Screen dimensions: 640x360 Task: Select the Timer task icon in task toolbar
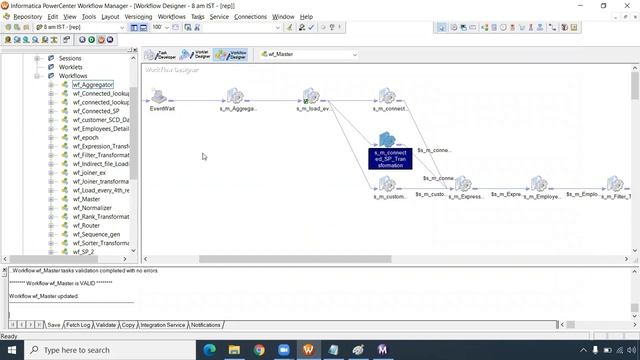(503, 27)
